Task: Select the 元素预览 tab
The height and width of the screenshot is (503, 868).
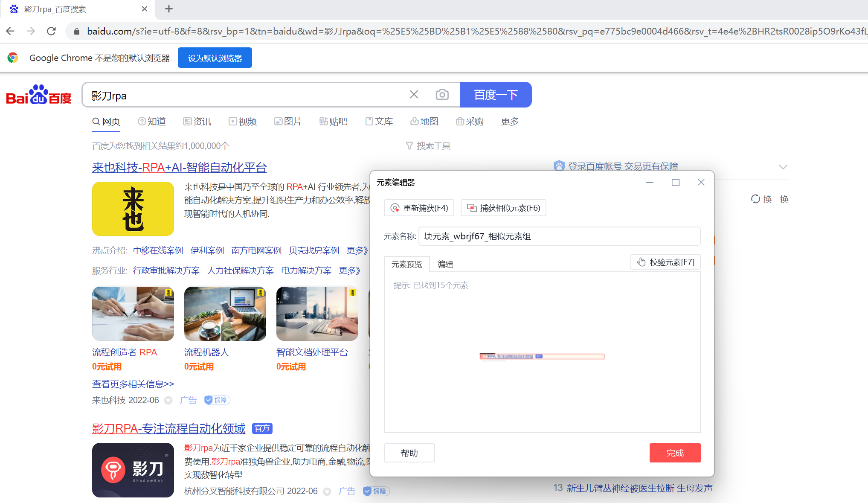Action: point(406,264)
